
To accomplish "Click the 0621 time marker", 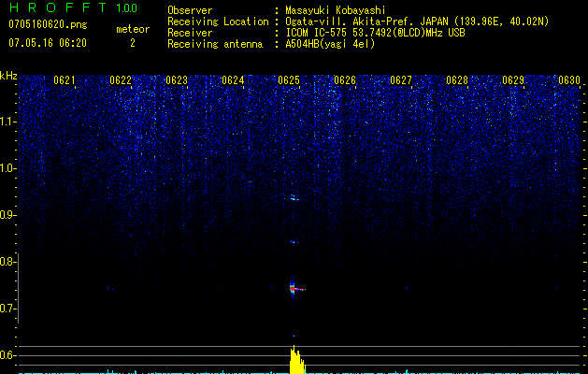I will [x=65, y=80].
